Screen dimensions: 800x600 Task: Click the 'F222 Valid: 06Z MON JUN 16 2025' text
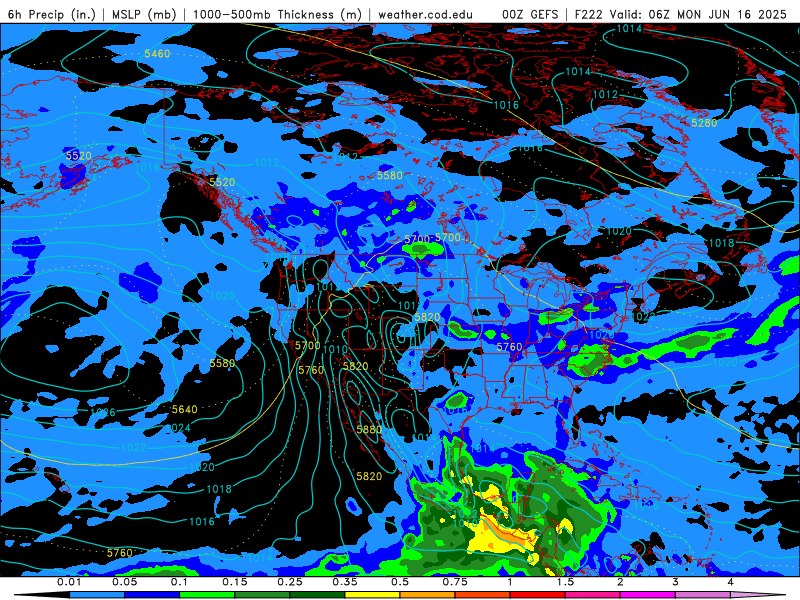[681, 14]
